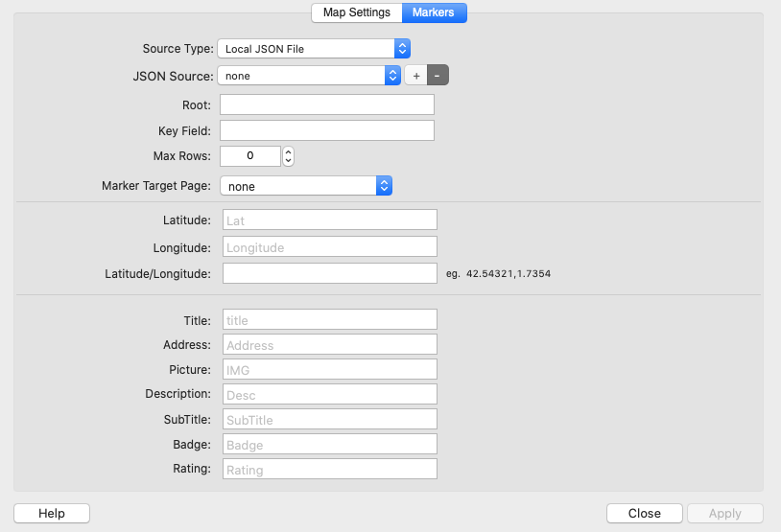Switch to the Map Settings tab
781x532 pixels.
[x=356, y=12]
